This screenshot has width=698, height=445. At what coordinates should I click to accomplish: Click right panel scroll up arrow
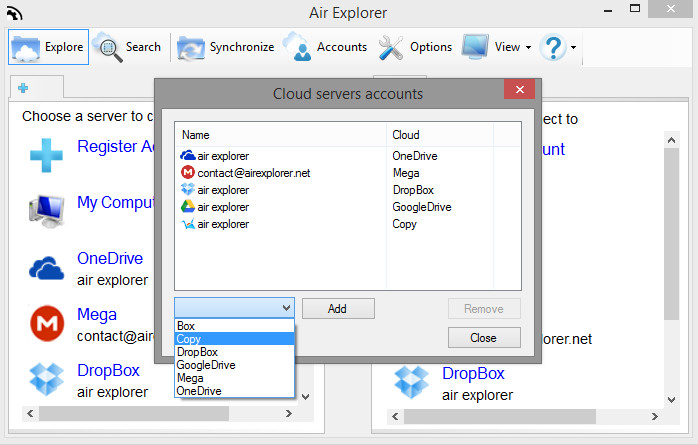(671, 140)
